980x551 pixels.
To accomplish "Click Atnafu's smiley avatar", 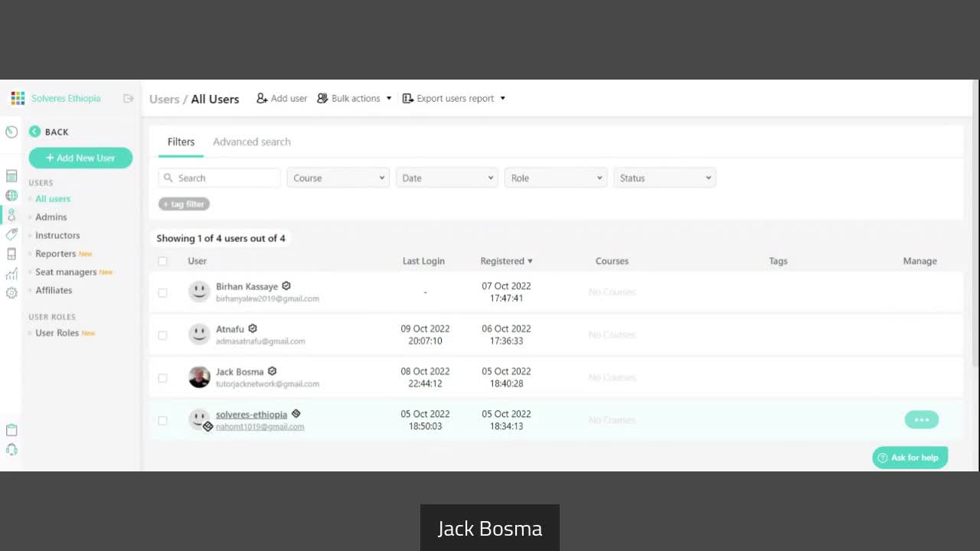I will (x=199, y=334).
